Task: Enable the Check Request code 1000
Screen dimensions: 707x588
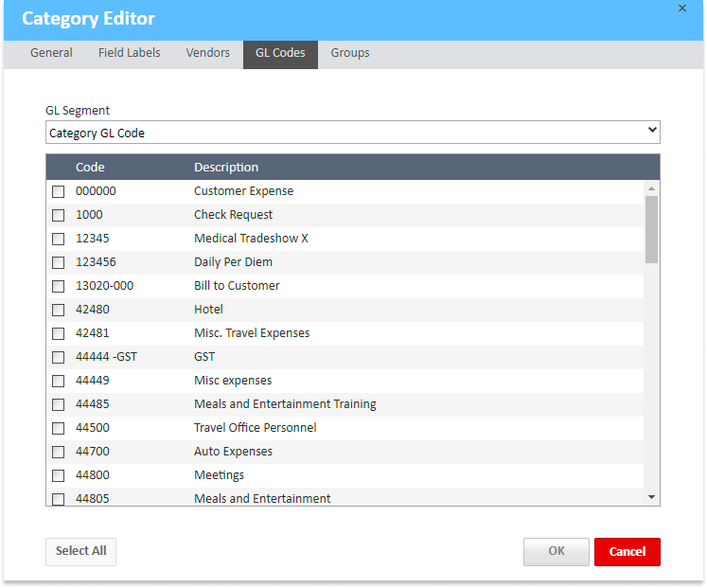Action: tap(59, 215)
